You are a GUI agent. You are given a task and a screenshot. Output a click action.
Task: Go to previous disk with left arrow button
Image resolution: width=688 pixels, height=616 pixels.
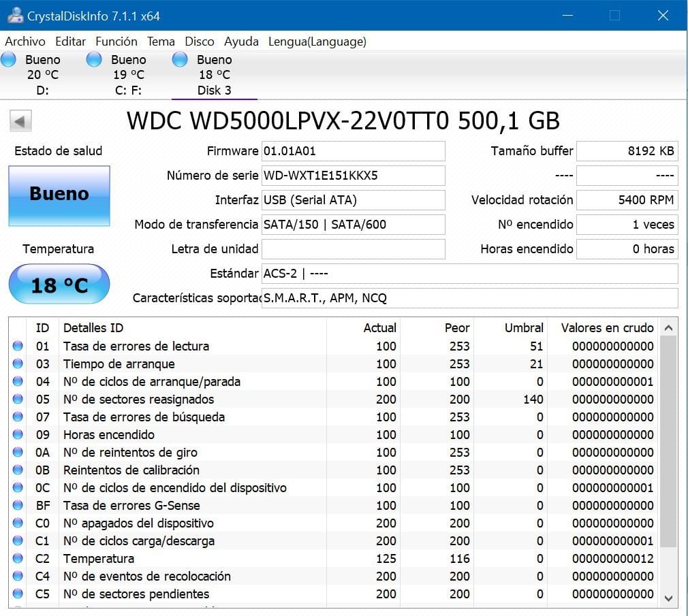20,121
